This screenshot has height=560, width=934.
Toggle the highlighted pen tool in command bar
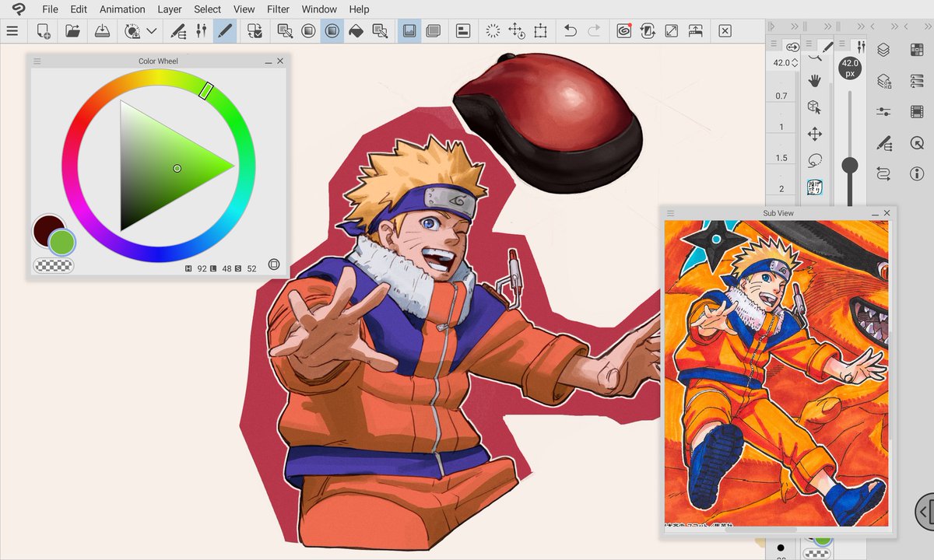(225, 31)
